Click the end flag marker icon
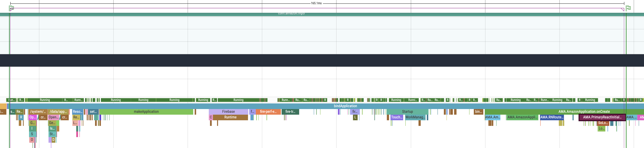This screenshot has height=148, width=644. [x=628, y=8]
